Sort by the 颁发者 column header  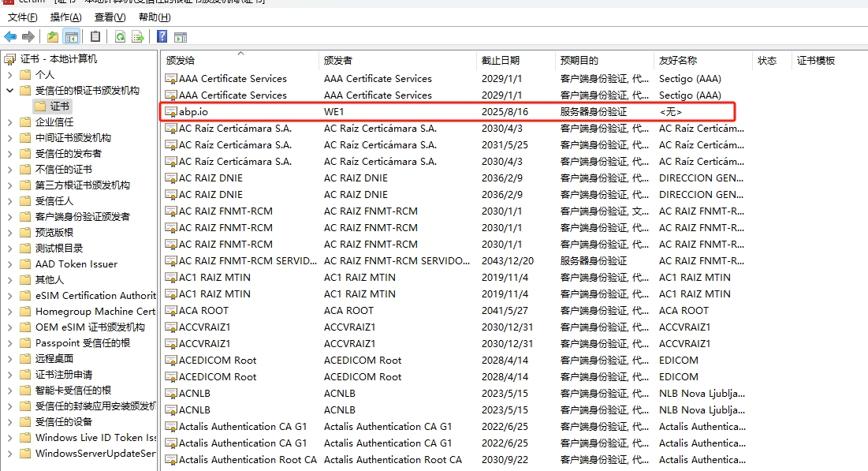338,61
